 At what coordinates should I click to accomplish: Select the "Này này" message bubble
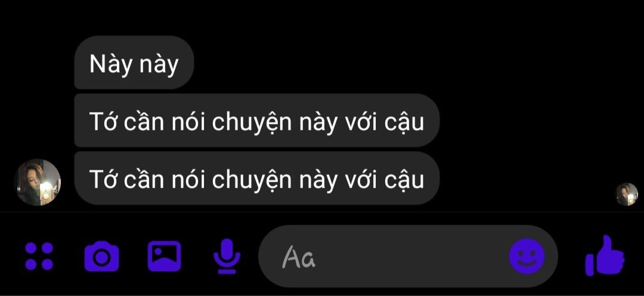134,63
